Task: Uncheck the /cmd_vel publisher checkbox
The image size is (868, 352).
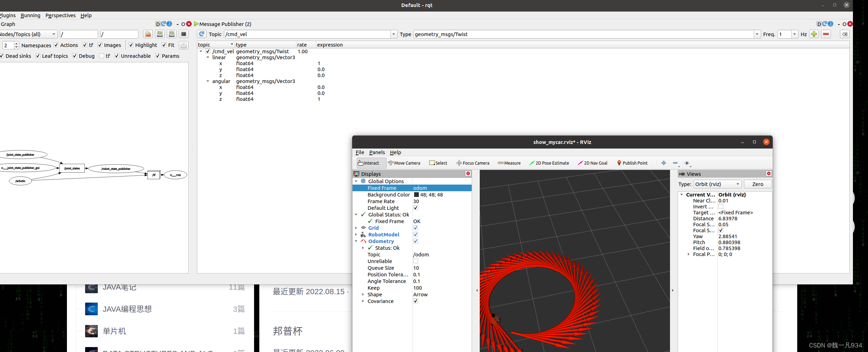Action: click(208, 51)
